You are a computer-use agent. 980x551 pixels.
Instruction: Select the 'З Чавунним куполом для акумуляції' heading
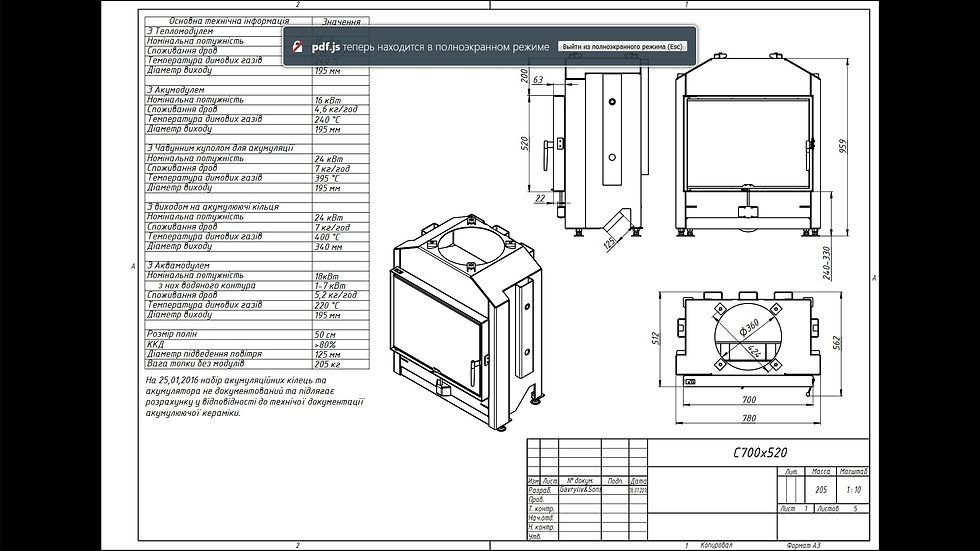point(220,149)
